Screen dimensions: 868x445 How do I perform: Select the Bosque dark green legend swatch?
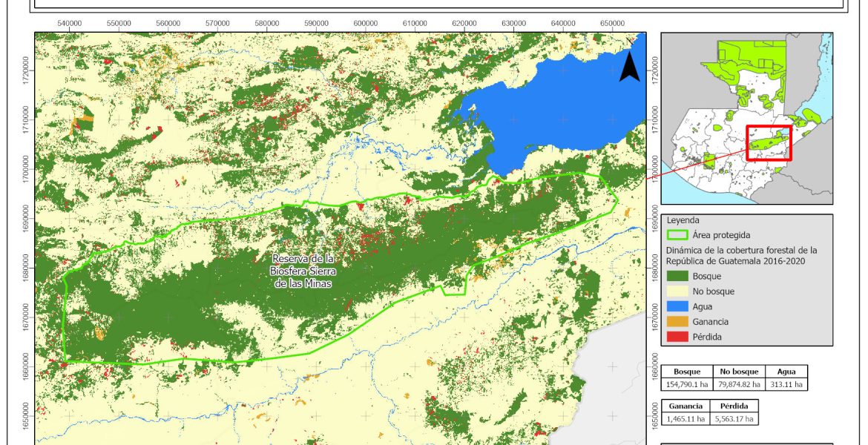677,277
